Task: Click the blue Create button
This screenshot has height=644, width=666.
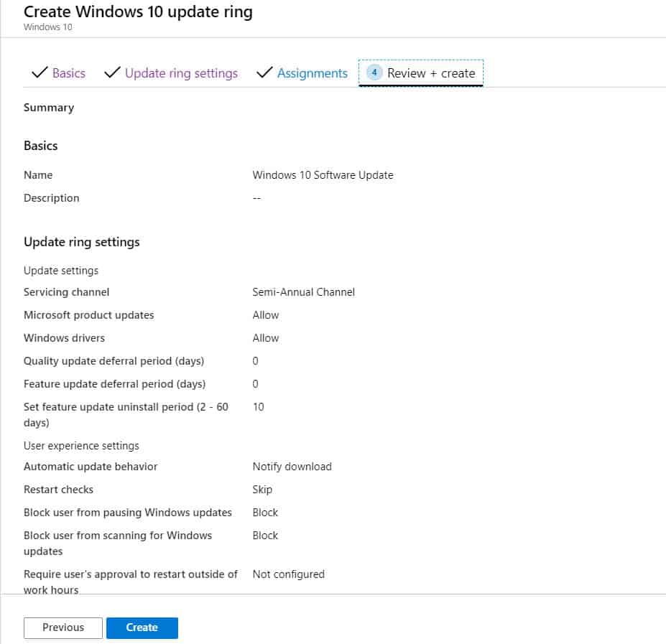Action: [x=142, y=628]
